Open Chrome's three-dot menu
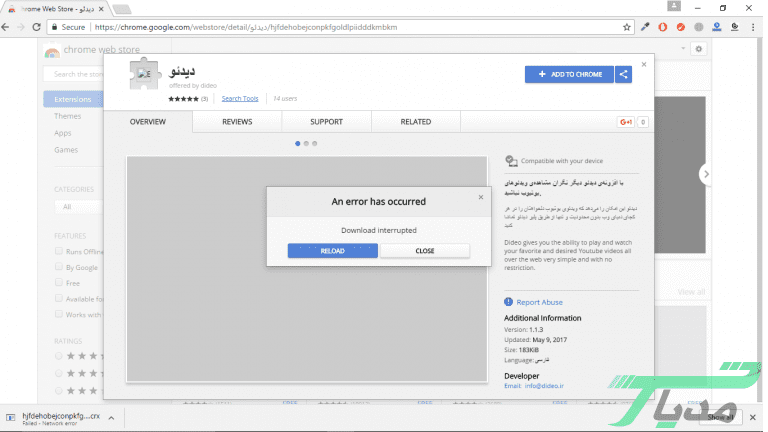The height and width of the screenshot is (432, 768). 753,27
